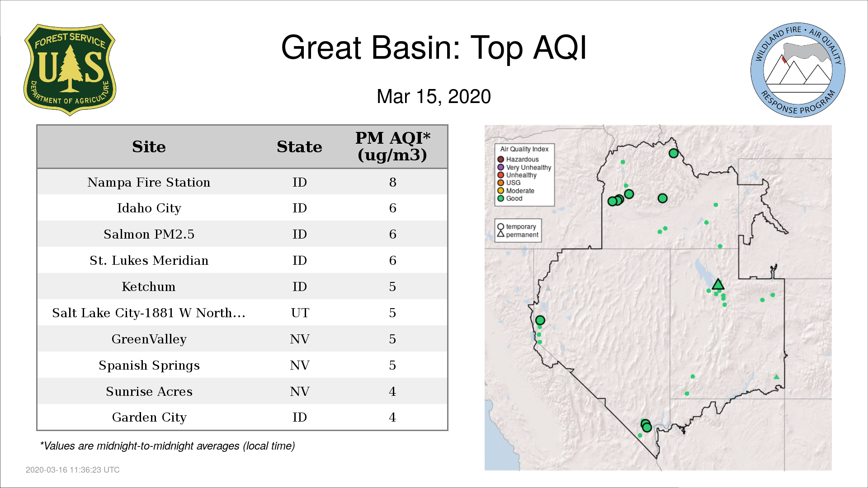Click the Site column header
The height and width of the screenshot is (488, 868).
click(149, 147)
